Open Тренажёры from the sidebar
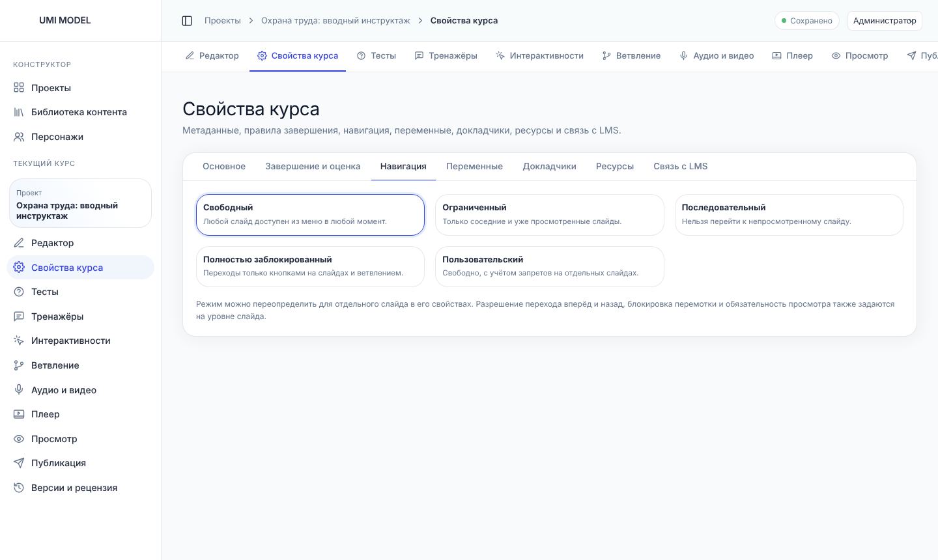Viewport: 938px width, 560px height. point(80,316)
